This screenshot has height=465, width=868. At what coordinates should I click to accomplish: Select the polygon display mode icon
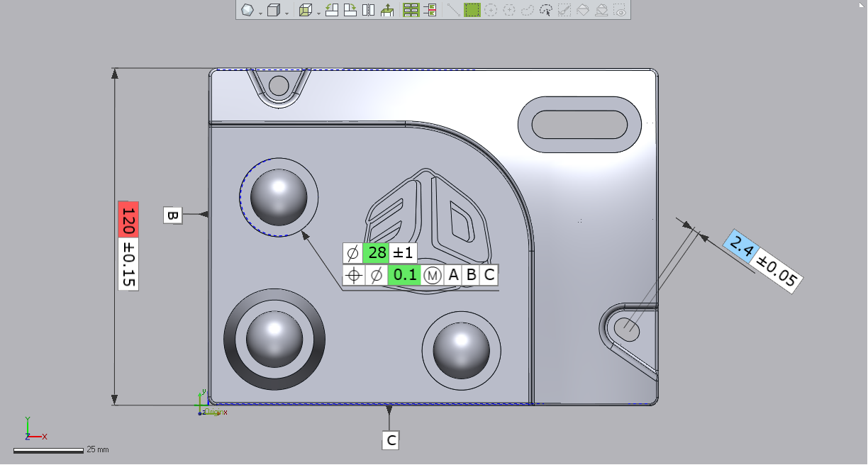click(246, 9)
